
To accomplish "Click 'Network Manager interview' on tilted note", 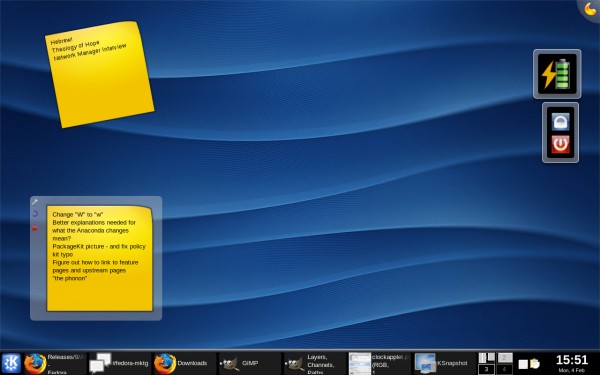I will pos(90,52).
